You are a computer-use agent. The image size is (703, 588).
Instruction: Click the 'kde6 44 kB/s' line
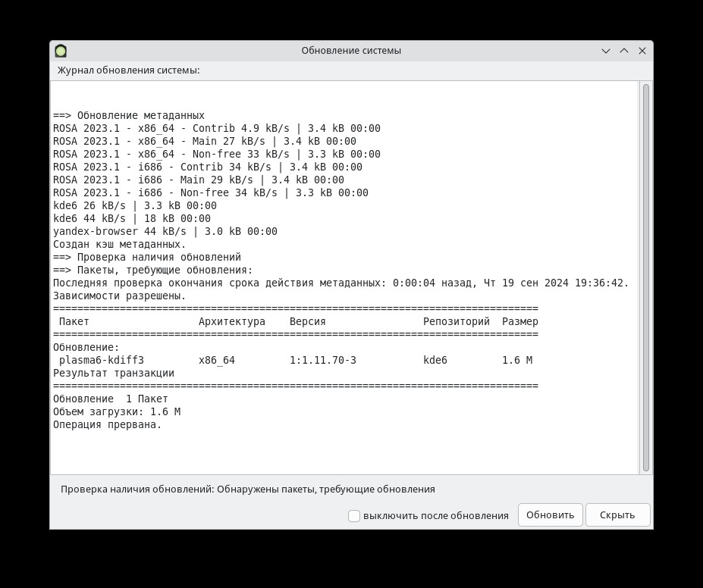(x=132, y=218)
